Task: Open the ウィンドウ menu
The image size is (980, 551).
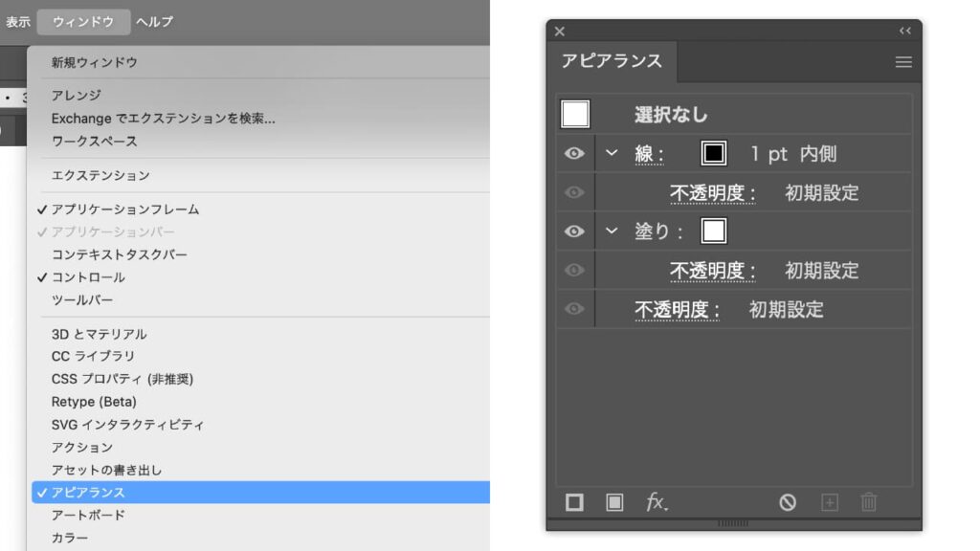Action: (x=83, y=22)
